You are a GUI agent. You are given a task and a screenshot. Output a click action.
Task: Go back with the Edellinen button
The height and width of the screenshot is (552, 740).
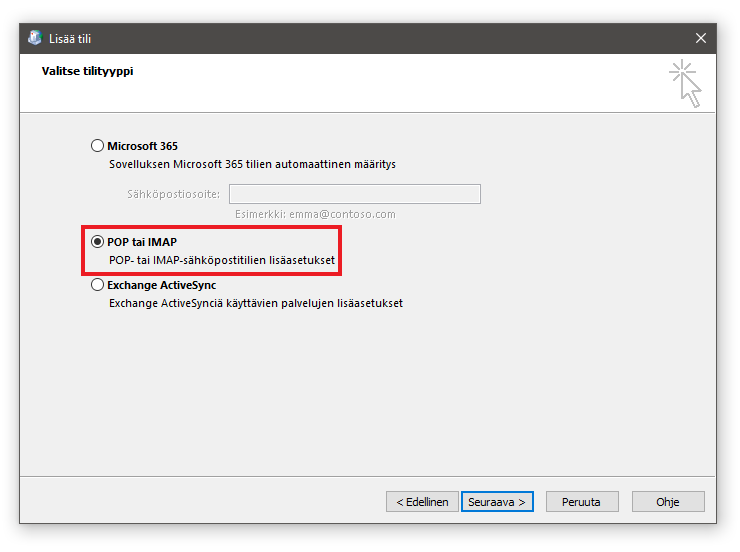(422, 502)
